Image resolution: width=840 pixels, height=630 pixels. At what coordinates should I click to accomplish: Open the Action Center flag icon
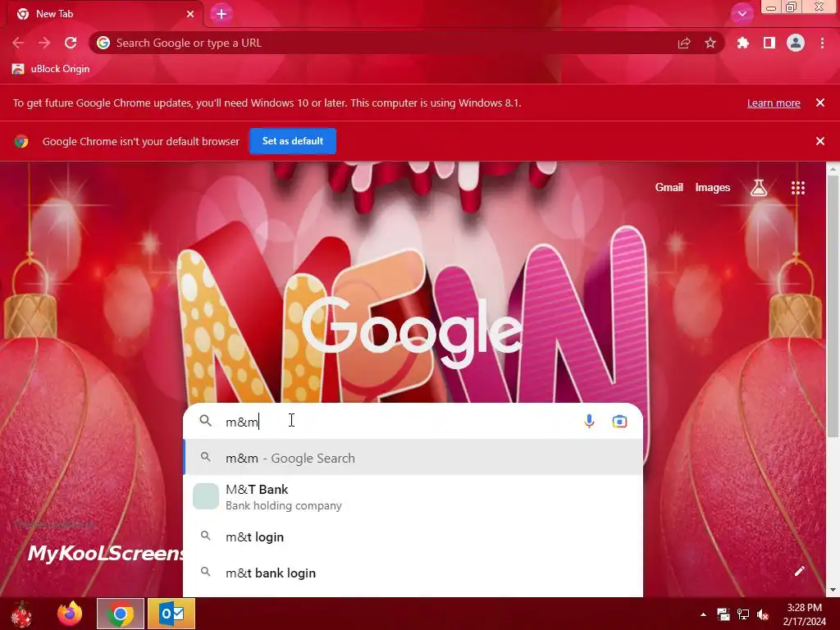724,614
